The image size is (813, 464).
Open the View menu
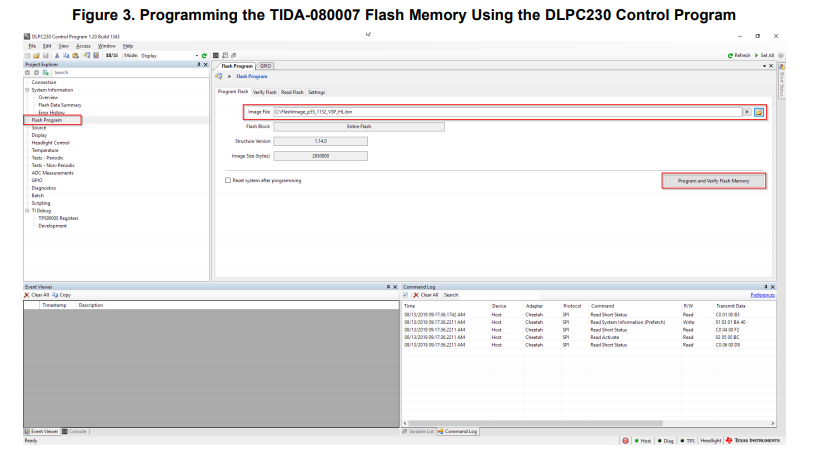63,46
